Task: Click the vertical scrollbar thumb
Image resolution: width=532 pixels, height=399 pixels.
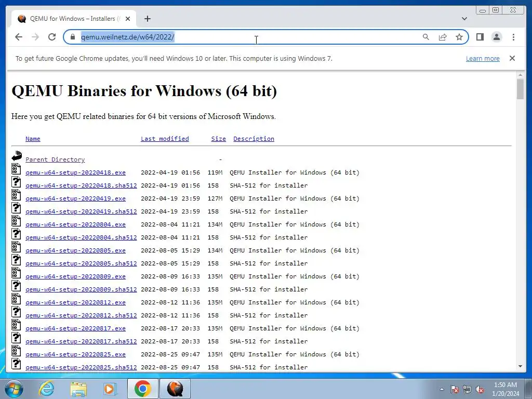Action: click(x=520, y=89)
